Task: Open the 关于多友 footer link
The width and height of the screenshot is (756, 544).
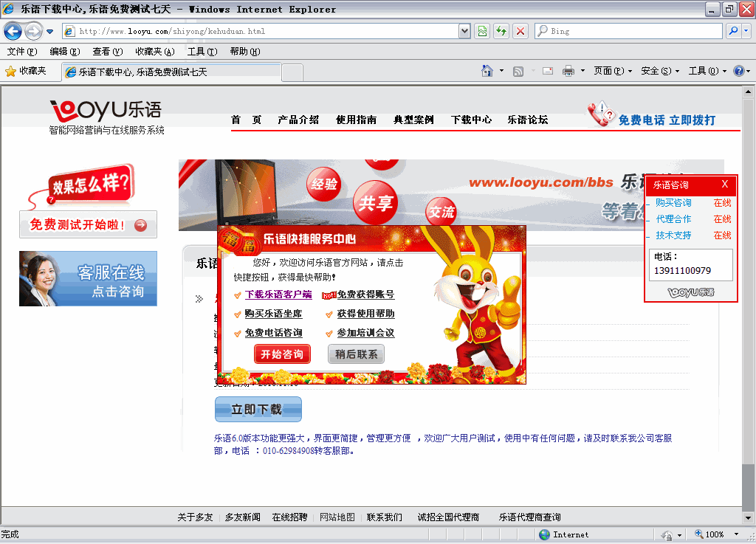Action: coord(195,517)
